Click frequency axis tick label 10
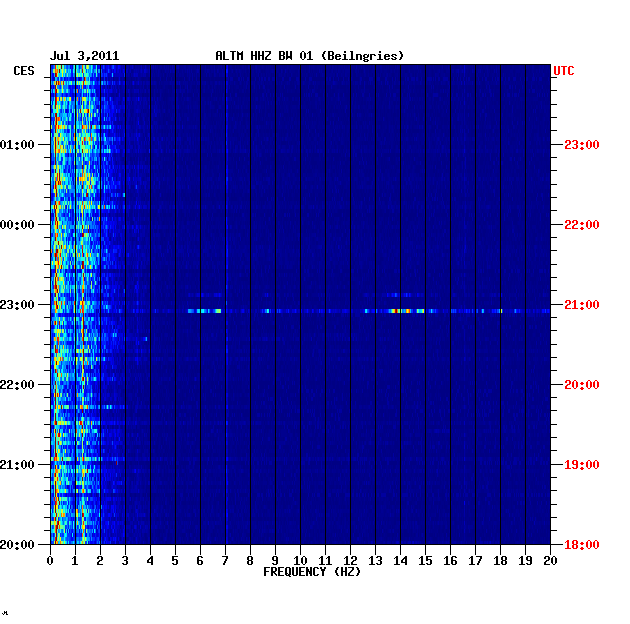The image size is (630, 624). 300,561
